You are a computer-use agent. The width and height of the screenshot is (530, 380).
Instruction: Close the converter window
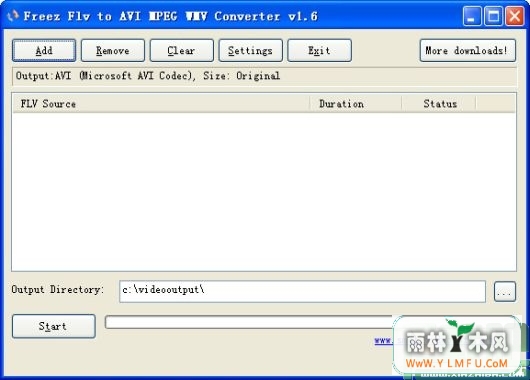(x=515, y=16)
